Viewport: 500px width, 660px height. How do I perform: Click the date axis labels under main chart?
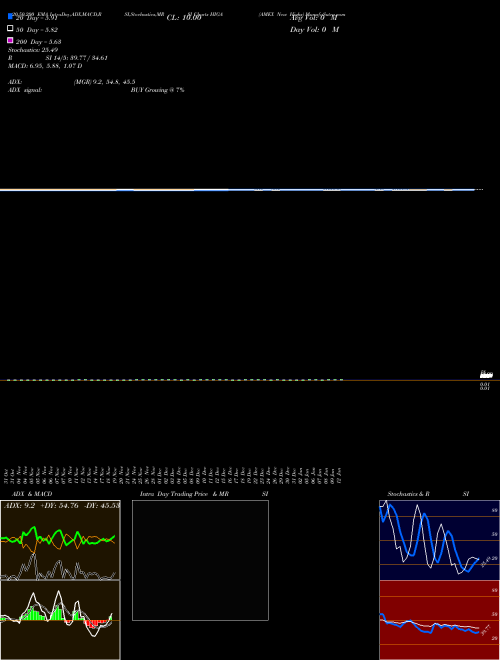pos(173,475)
